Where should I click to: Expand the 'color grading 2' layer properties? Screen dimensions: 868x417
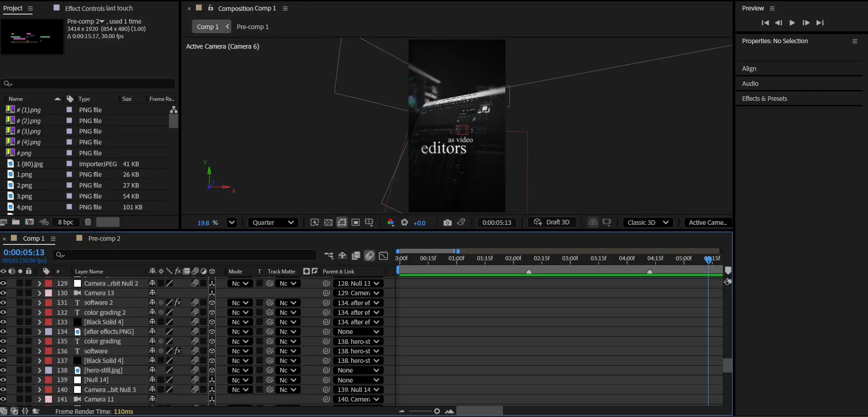point(40,313)
